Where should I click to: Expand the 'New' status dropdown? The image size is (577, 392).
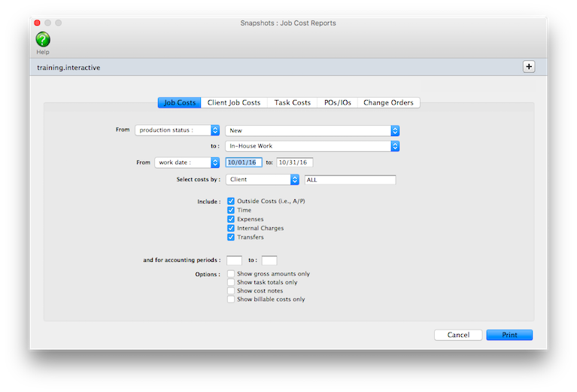click(311, 130)
